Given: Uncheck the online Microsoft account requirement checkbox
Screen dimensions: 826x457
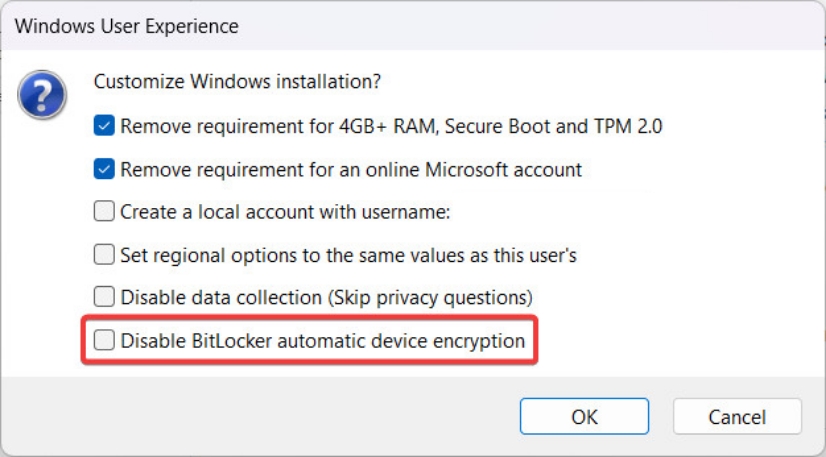Looking at the screenshot, I should [104, 169].
